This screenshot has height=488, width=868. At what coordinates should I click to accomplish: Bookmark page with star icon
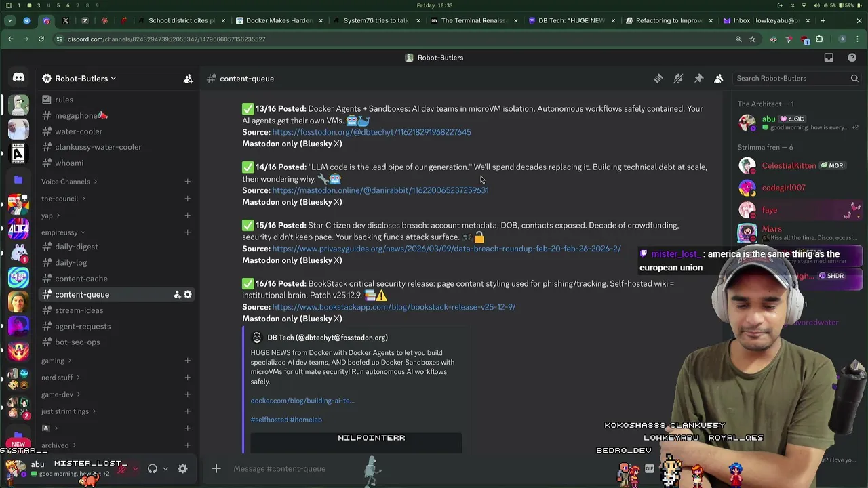(752, 39)
